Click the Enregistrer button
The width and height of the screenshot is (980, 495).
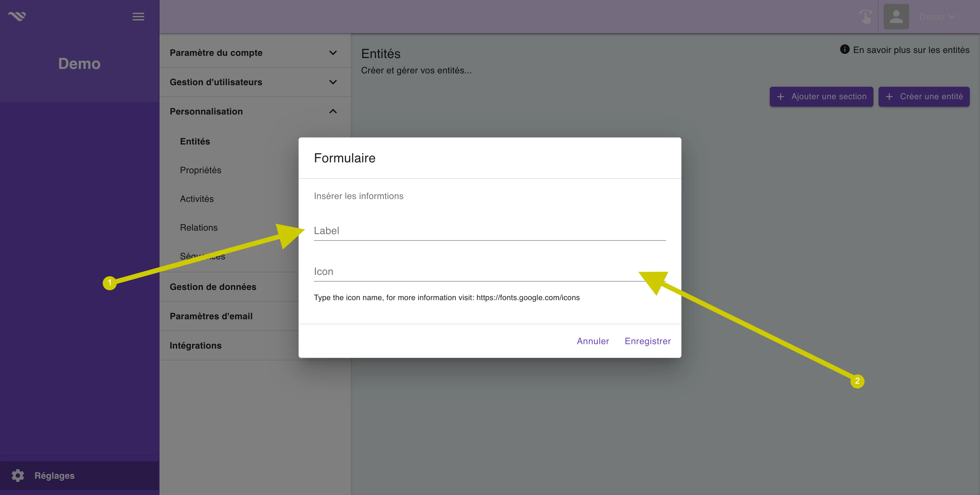coord(648,341)
